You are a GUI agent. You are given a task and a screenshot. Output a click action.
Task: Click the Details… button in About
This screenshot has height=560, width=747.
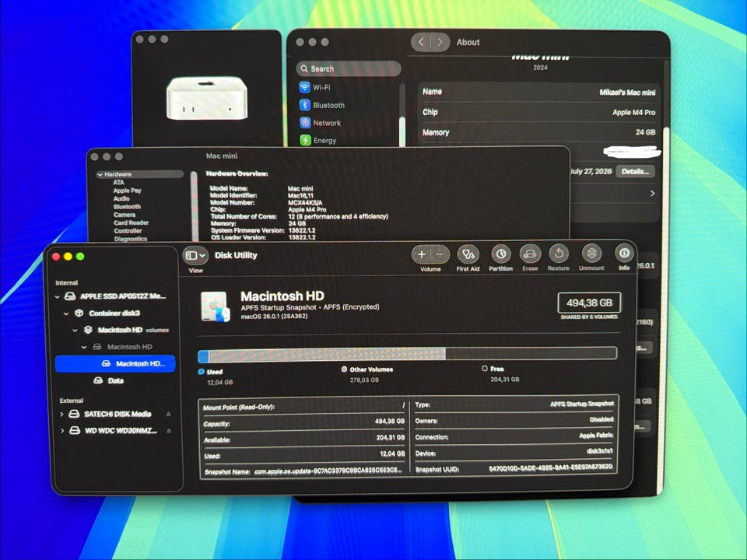(x=635, y=171)
